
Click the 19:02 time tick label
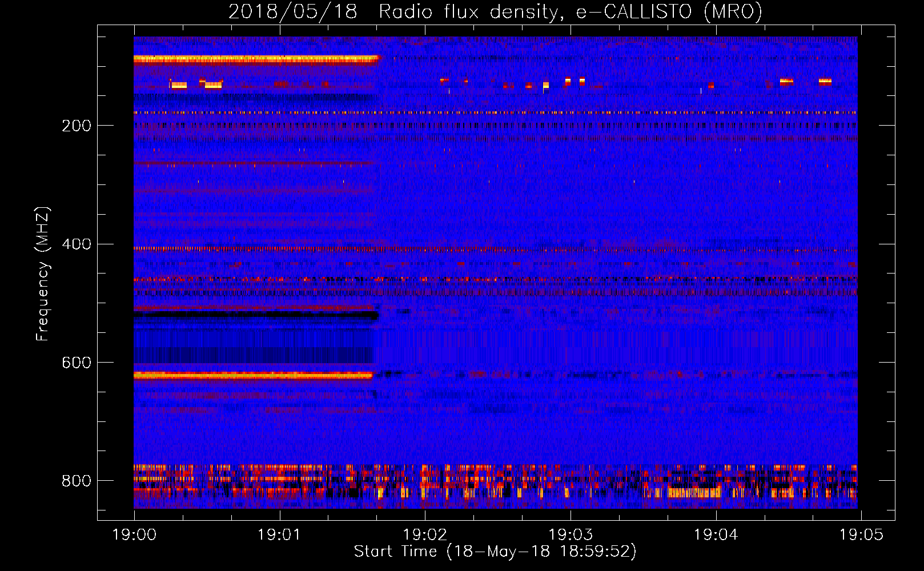425,535
